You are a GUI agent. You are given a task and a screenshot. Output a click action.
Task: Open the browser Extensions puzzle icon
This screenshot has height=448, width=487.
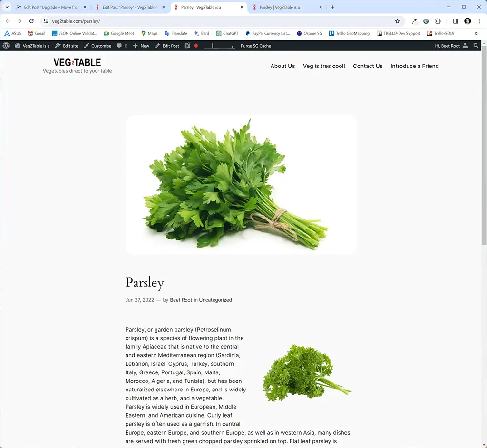(438, 21)
